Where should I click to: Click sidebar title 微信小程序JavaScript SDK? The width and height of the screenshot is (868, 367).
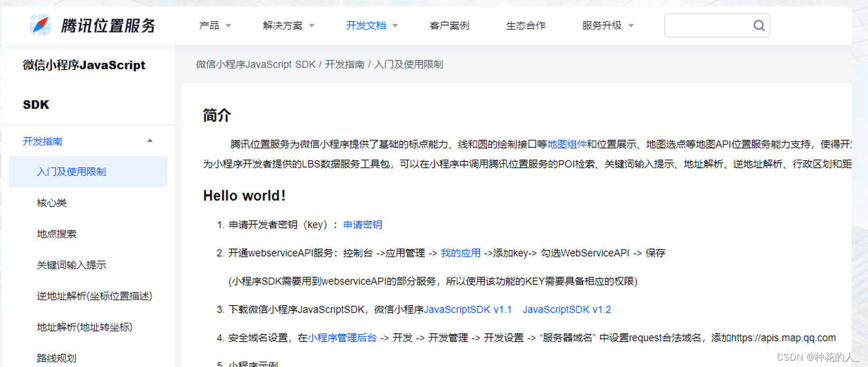click(x=84, y=85)
